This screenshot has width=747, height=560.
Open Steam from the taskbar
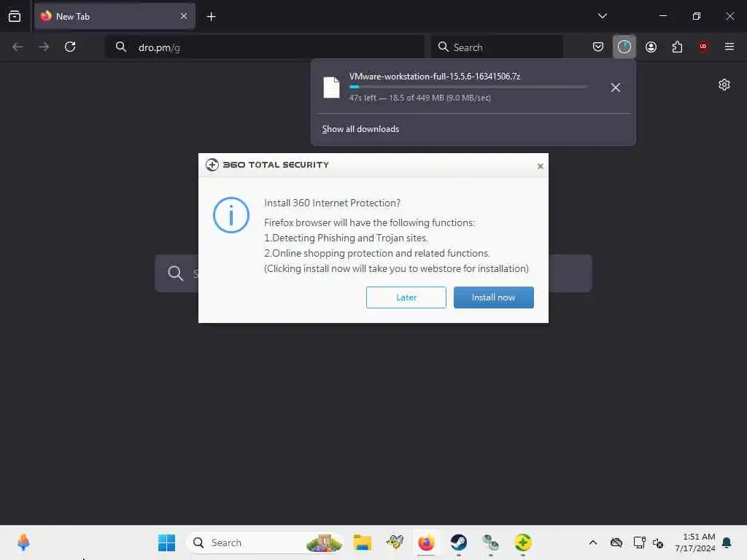pos(458,542)
